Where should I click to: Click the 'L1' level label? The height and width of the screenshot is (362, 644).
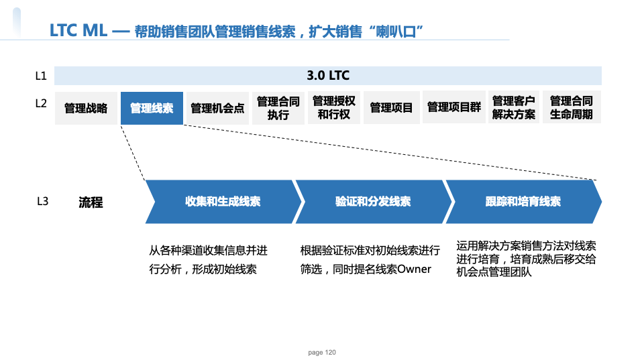pyautogui.click(x=41, y=76)
